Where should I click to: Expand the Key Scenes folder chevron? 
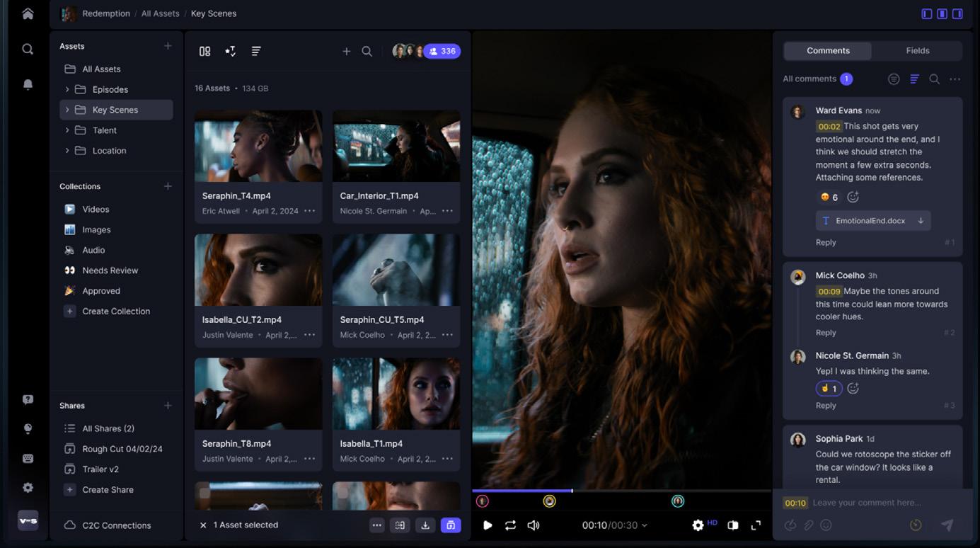(x=67, y=110)
